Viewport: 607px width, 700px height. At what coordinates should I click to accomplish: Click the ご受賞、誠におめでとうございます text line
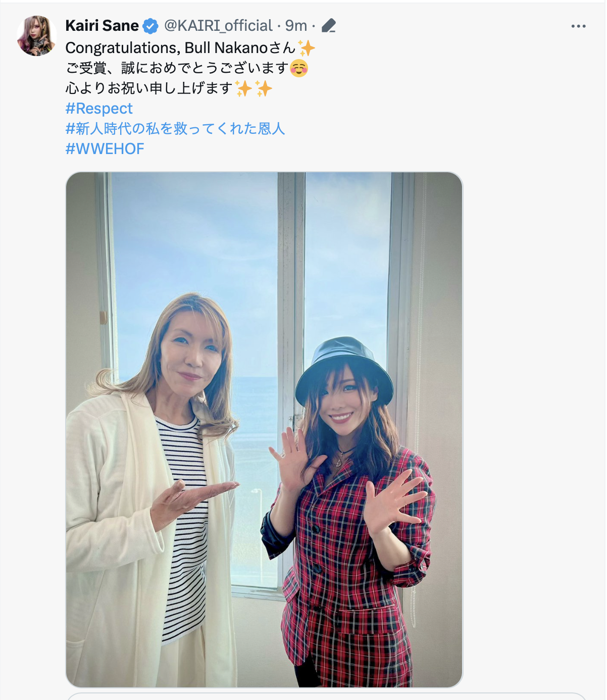177,68
